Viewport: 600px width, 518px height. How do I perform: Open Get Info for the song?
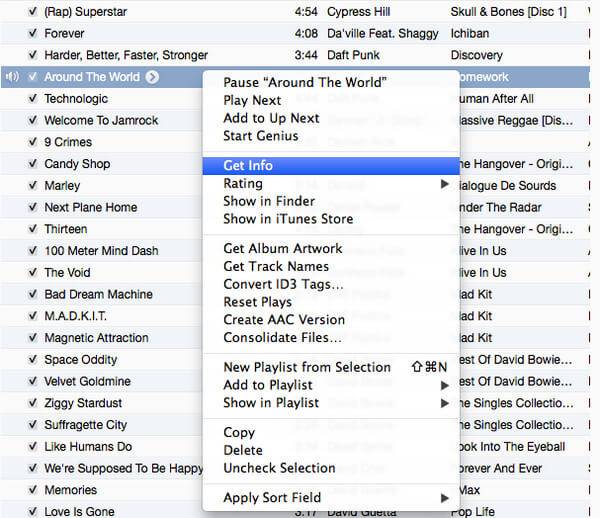(x=331, y=166)
